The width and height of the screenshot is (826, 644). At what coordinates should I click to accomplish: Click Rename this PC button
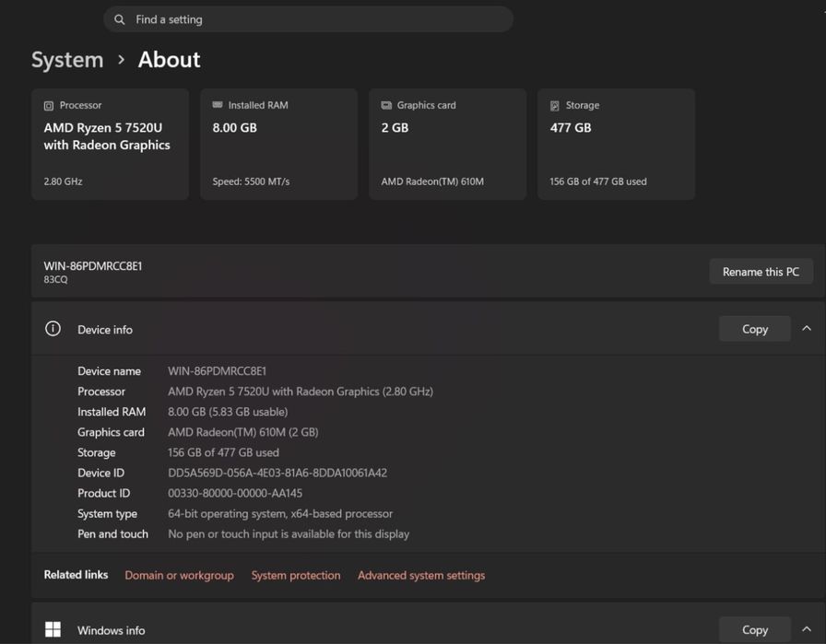click(x=761, y=272)
